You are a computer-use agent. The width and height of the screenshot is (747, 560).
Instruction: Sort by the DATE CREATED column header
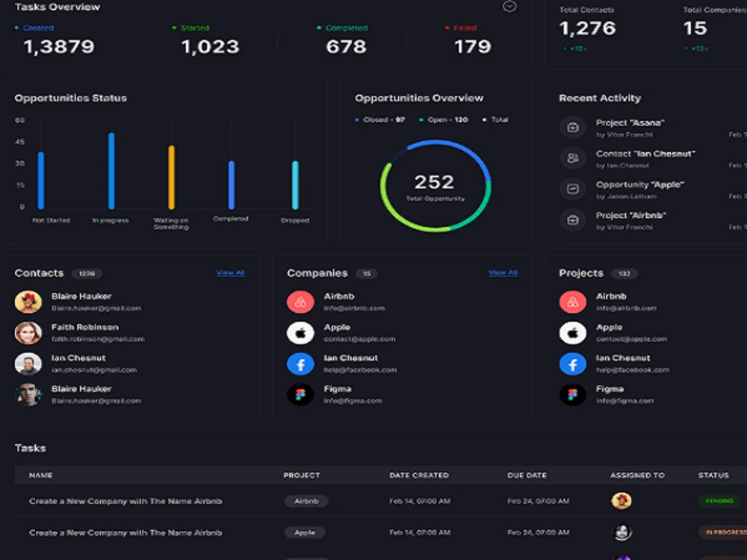[x=419, y=475]
